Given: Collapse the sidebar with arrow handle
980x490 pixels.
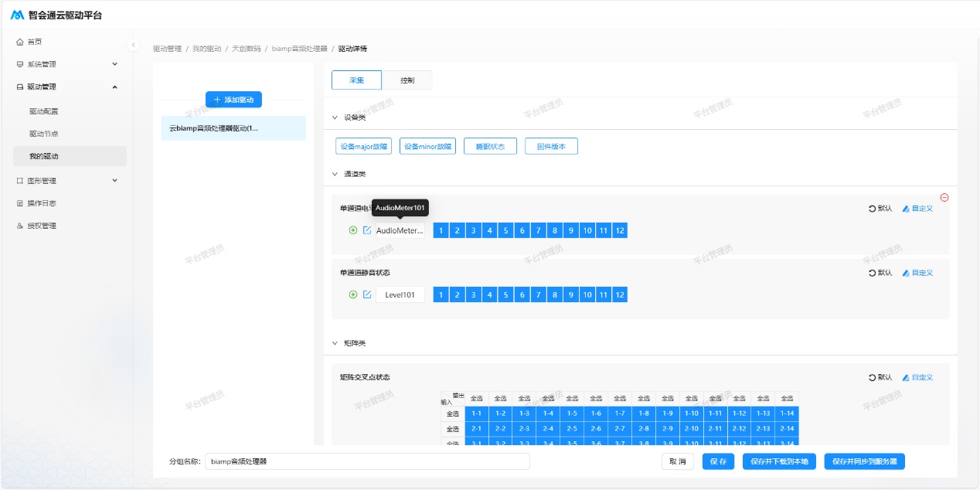Looking at the screenshot, I should tap(133, 45).
